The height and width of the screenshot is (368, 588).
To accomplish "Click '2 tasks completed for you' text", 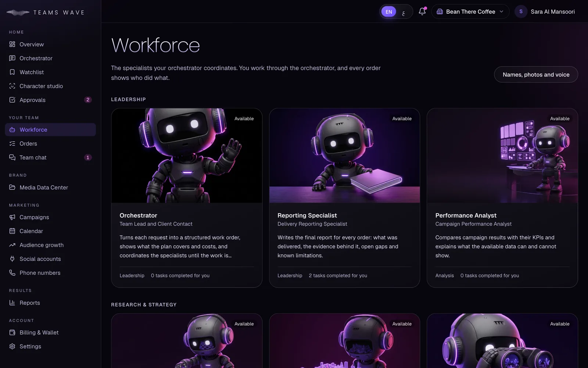I will (338, 275).
